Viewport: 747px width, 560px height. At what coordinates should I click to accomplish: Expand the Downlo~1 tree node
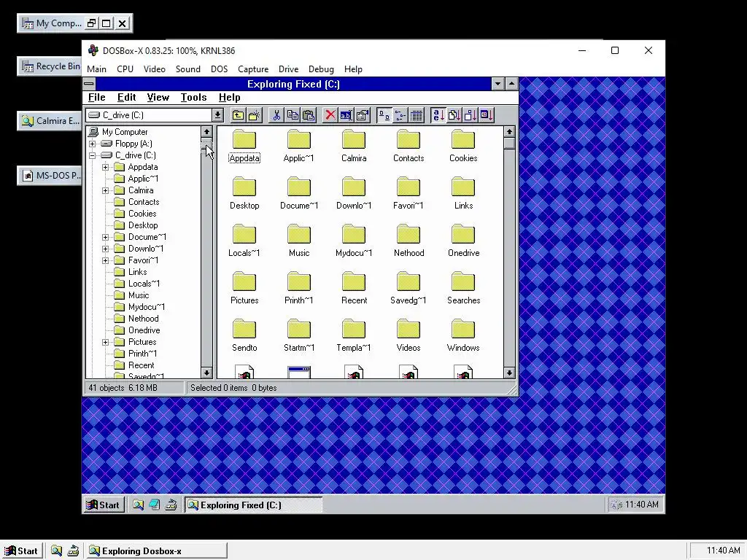point(105,249)
